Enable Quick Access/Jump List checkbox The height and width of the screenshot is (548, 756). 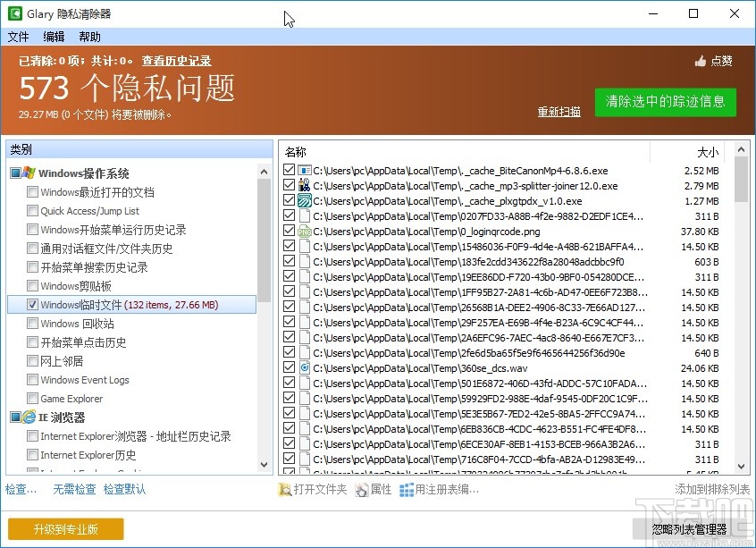coord(32,211)
